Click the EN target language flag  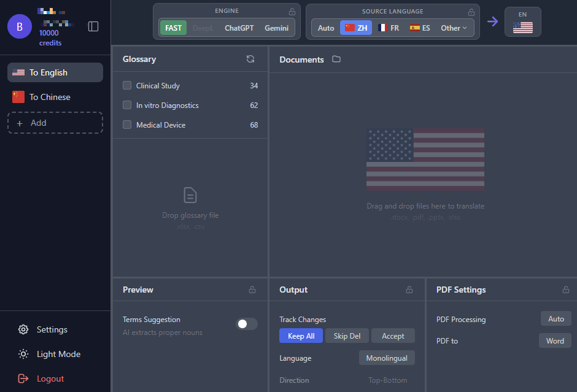[522, 27]
